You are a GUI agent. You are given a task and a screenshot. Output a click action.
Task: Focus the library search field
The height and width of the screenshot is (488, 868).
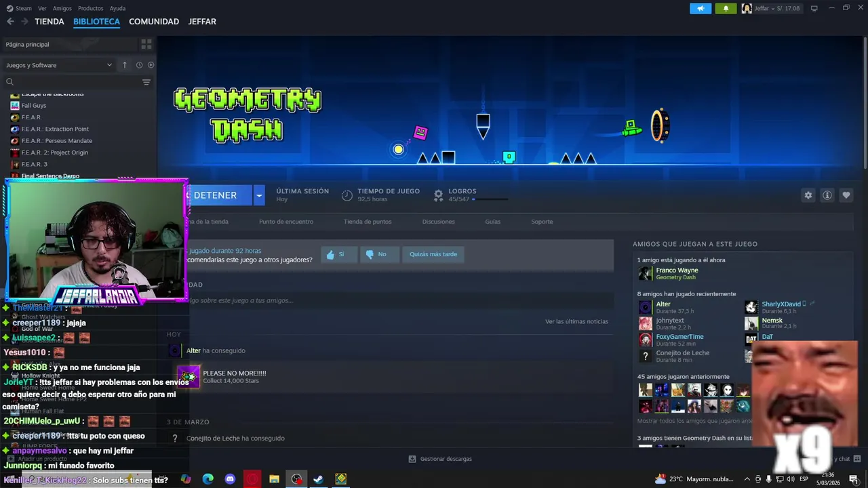point(78,82)
